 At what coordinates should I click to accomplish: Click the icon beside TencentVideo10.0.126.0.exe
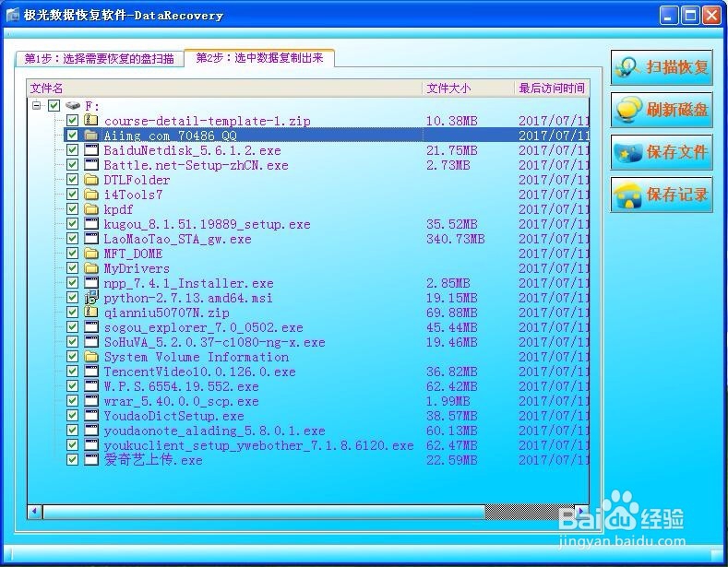point(91,372)
